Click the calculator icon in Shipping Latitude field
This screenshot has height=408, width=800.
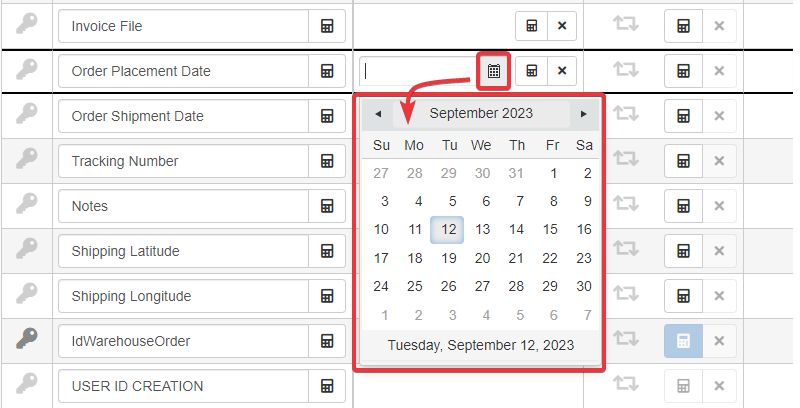pyautogui.click(x=326, y=251)
